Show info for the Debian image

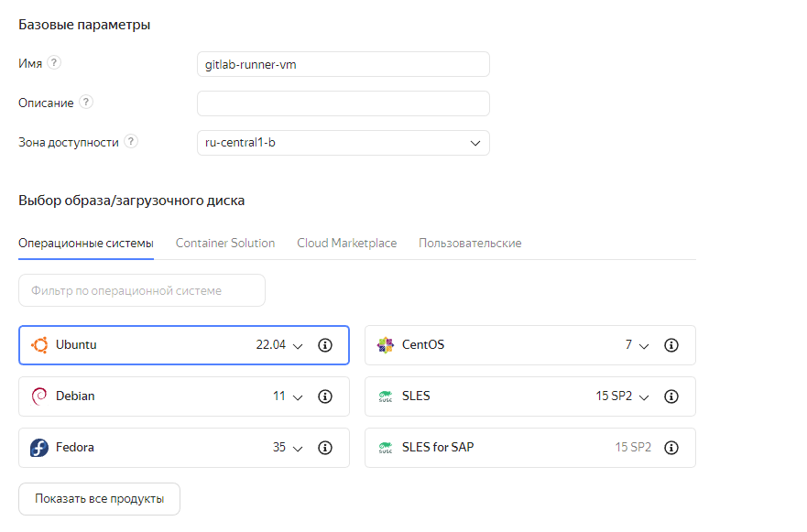point(324,396)
